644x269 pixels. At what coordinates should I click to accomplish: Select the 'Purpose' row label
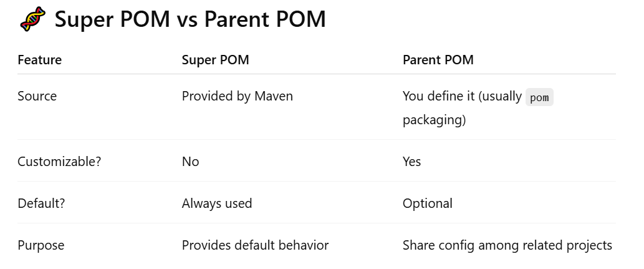coord(41,245)
